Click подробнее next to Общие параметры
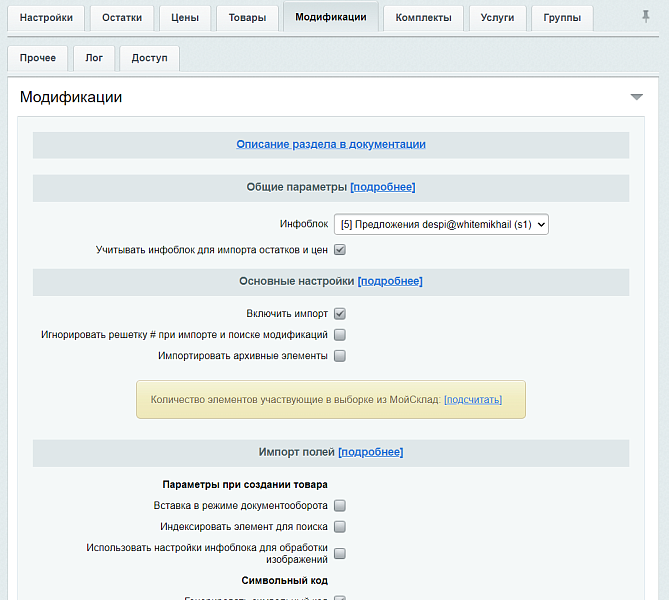669x600 pixels. tap(382, 187)
